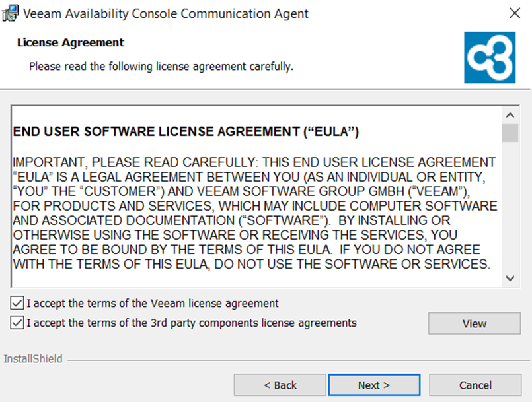Go to the previous step with Back
Screen dimensions: 532x402
point(280,385)
